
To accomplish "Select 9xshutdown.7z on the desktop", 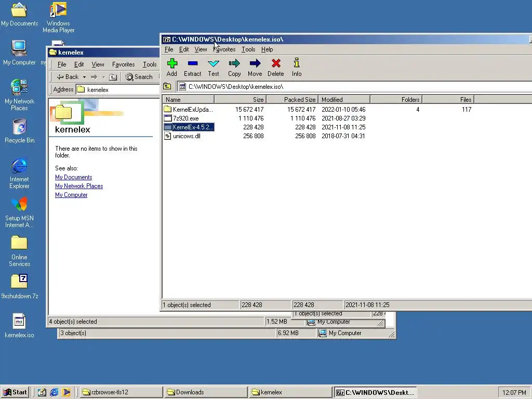I will pos(19,287).
